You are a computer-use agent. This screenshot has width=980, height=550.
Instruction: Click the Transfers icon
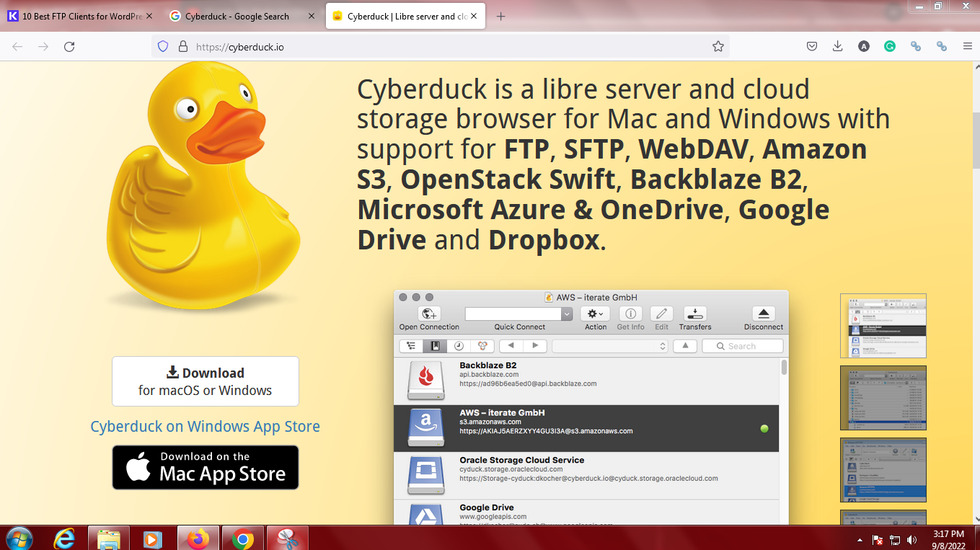(x=695, y=314)
